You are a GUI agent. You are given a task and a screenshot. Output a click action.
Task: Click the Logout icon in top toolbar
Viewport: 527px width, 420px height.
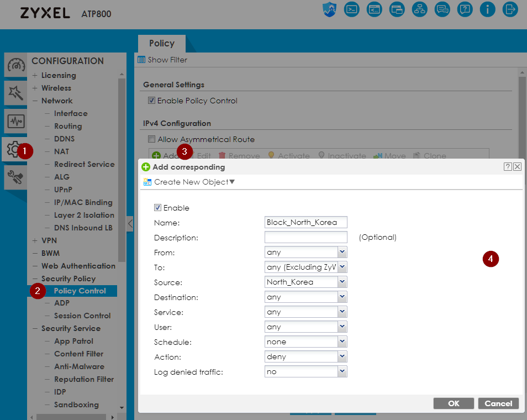tap(510, 9)
